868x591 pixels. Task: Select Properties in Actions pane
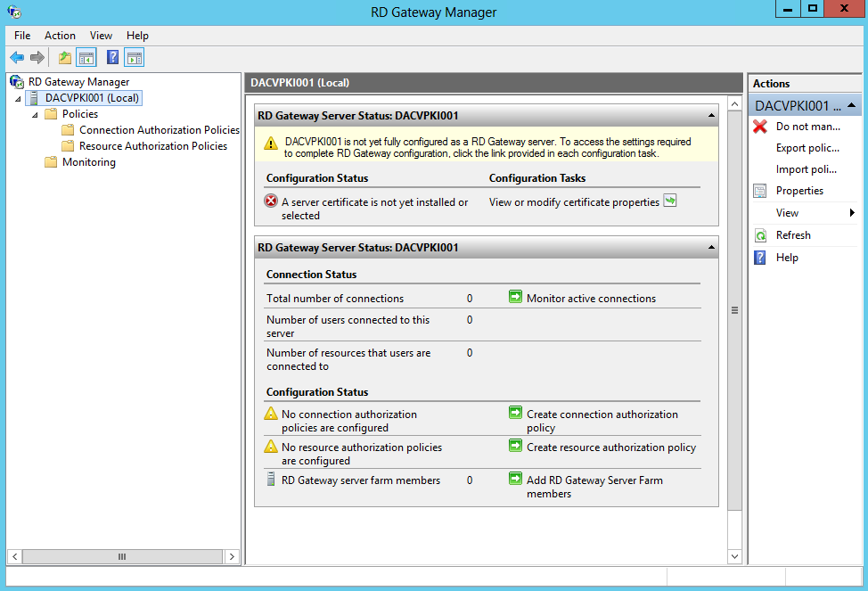[x=799, y=191]
